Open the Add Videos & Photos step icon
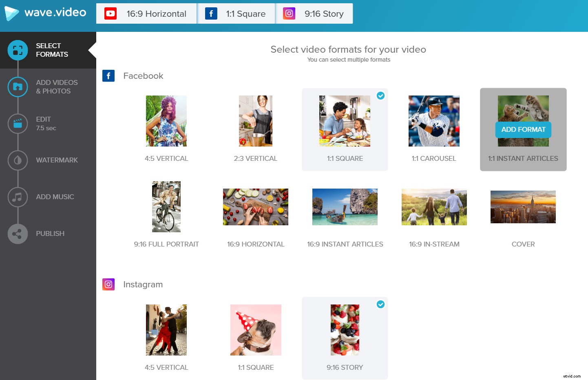Screen dimensions: 588x380 click(x=17, y=87)
